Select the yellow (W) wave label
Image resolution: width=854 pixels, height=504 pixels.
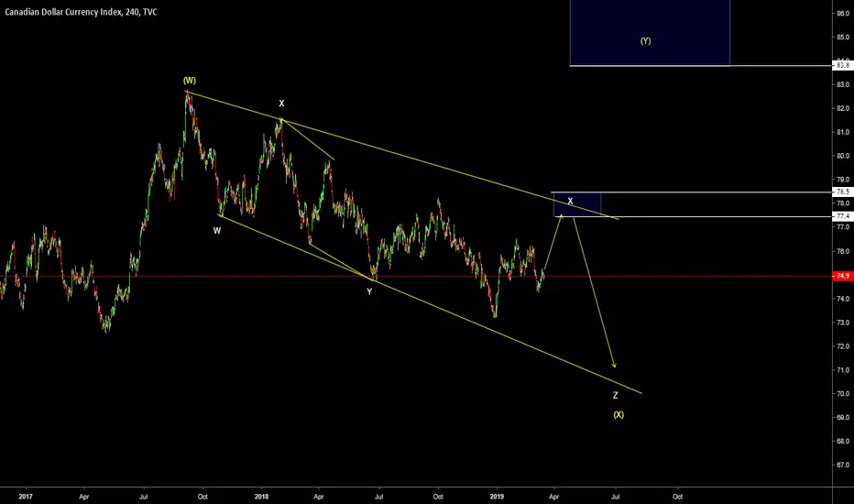tap(190, 81)
